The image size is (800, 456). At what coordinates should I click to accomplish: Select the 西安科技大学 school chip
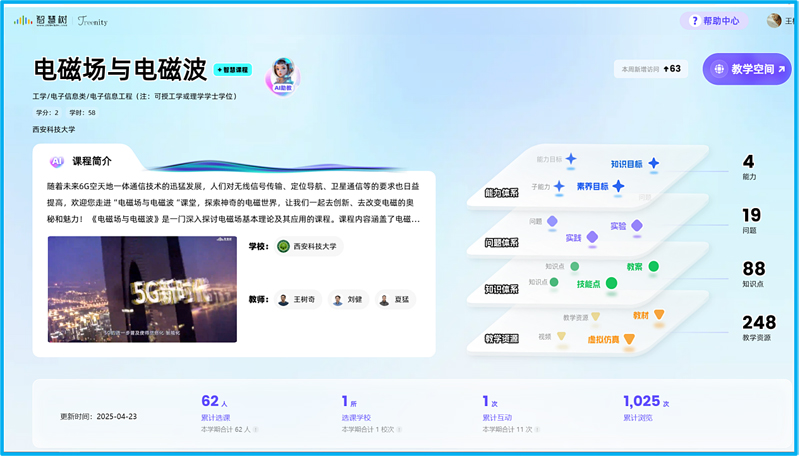pos(311,246)
